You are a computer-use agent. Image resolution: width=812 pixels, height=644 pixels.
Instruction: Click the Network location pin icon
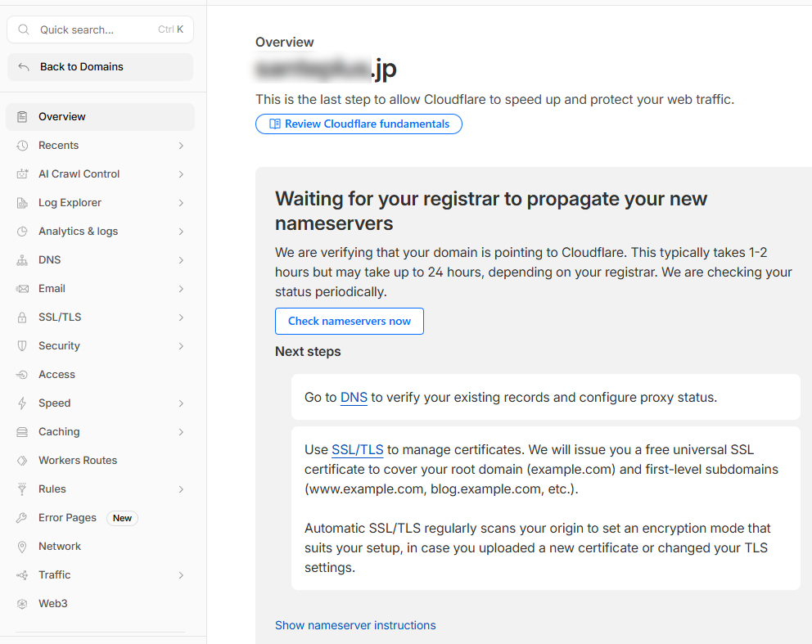(22, 547)
